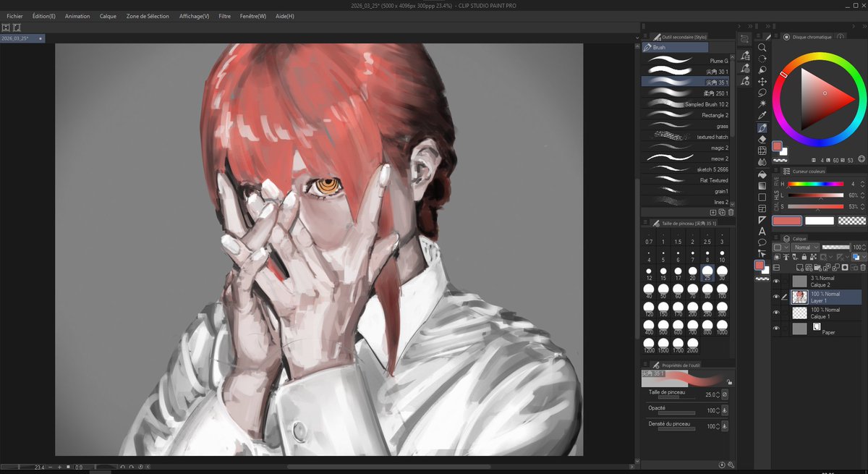Choose brush size 2000 preset
The width and height of the screenshot is (868, 474).
(692, 347)
